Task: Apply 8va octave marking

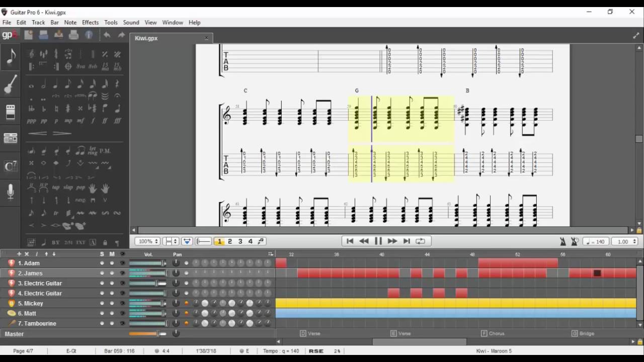Action: click(x=80, y=66)
